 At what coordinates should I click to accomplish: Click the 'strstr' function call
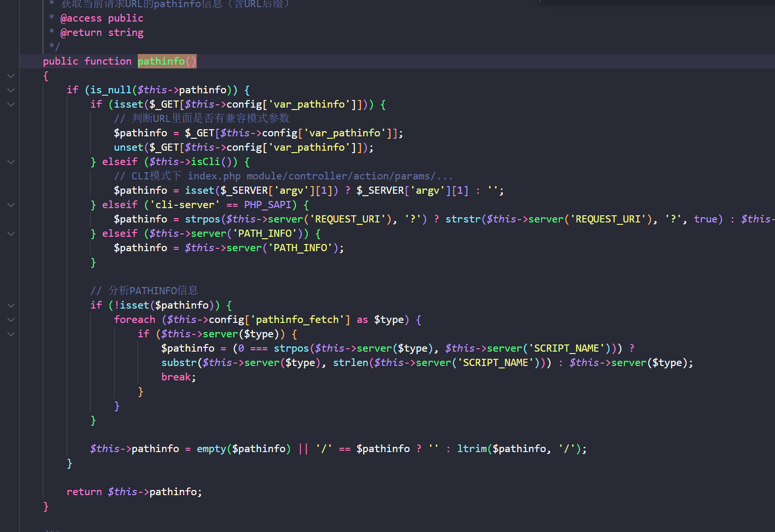point(463,219)
